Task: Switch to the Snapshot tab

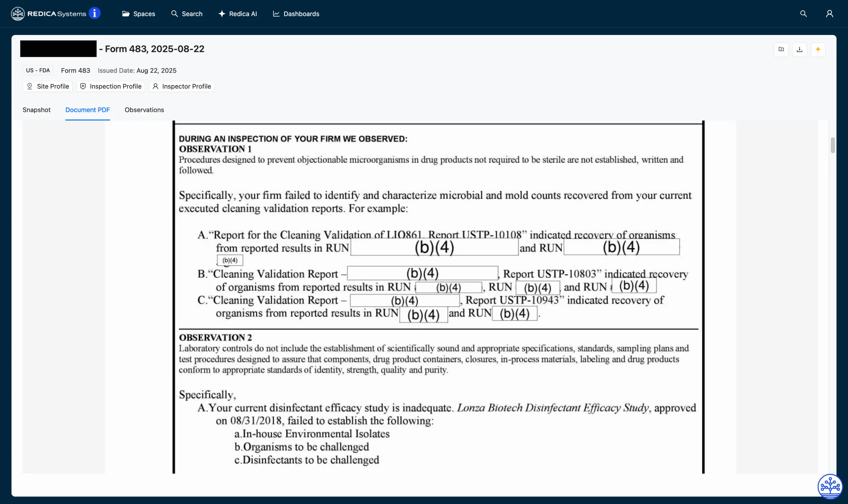Action: point(36,110)
